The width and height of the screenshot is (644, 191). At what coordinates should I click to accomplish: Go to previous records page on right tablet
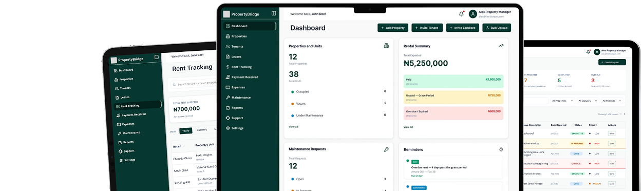620,113
